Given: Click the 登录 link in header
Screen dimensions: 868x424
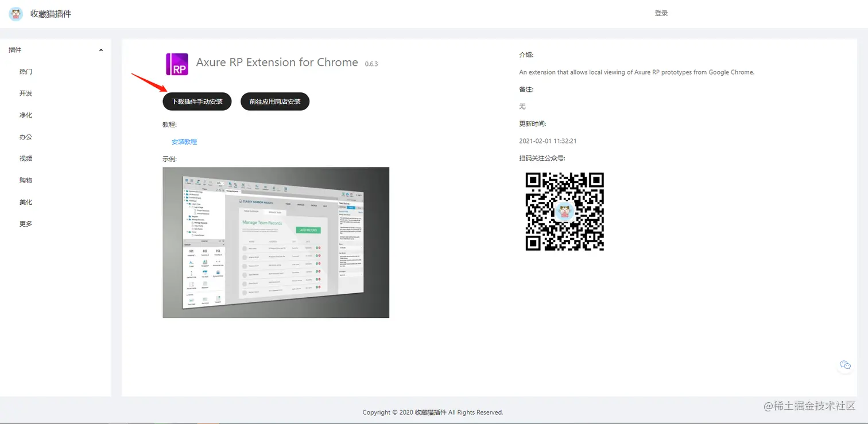Looking at the screenshot, I should click(661, 13).
